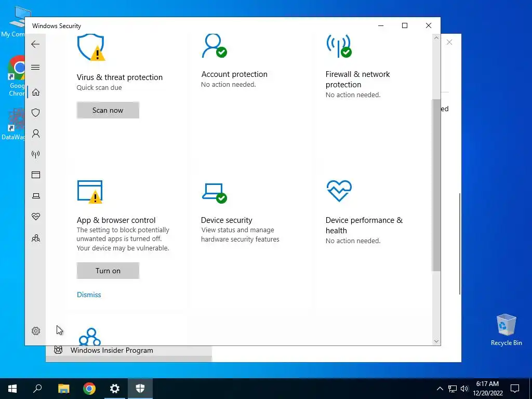Open taskbar Search magnifier
532x399 pixels.
37,389
